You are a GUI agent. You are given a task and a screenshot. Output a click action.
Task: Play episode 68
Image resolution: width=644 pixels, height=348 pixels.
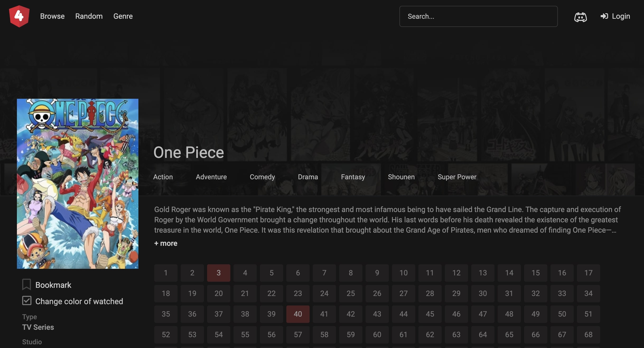pyautogui.click(x=588, y=335)
